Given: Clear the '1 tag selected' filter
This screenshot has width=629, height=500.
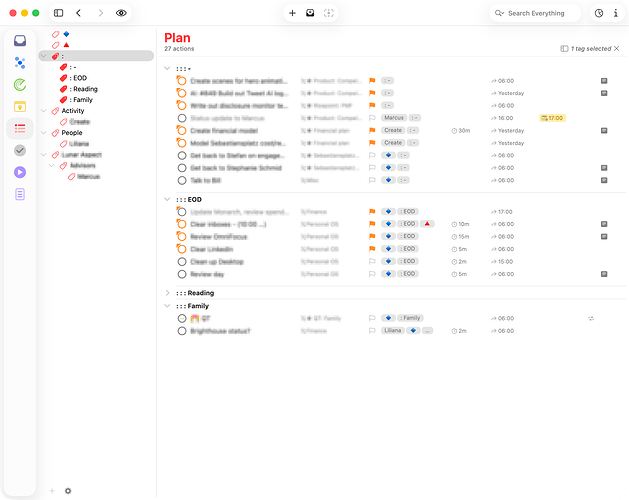Looking at the screenshot, I should point(617,49).
